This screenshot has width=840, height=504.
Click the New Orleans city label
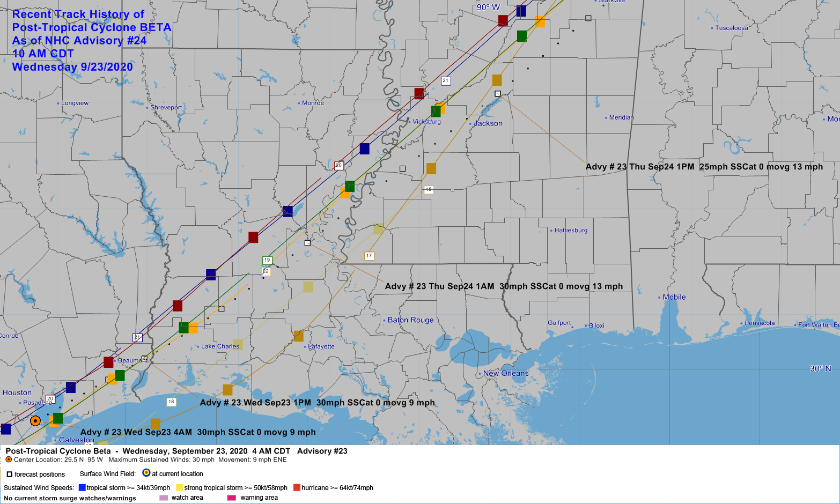tap(506, 373)
